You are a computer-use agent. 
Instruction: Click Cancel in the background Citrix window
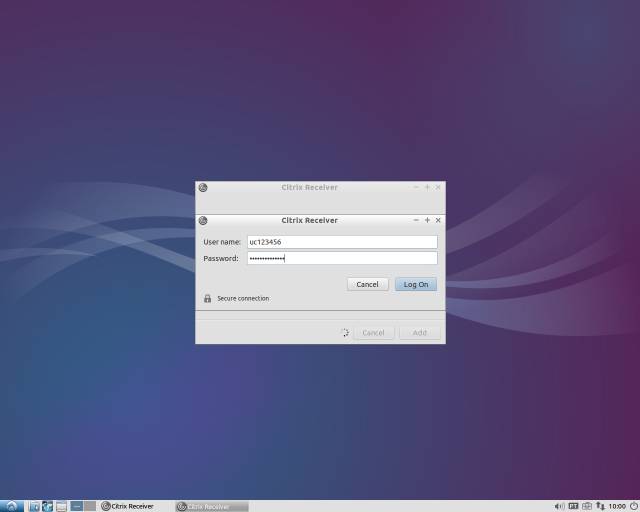pyautogui.click(x=373, y=333)
